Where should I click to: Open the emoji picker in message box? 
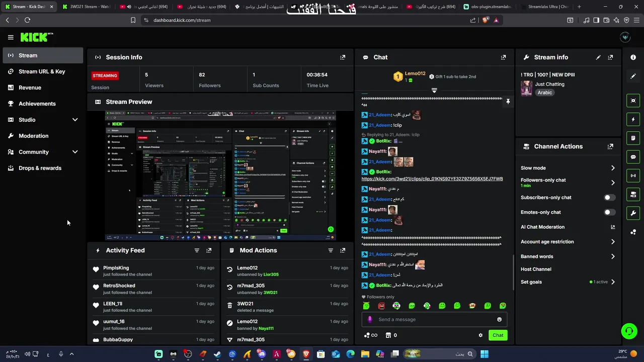[499, 319]
